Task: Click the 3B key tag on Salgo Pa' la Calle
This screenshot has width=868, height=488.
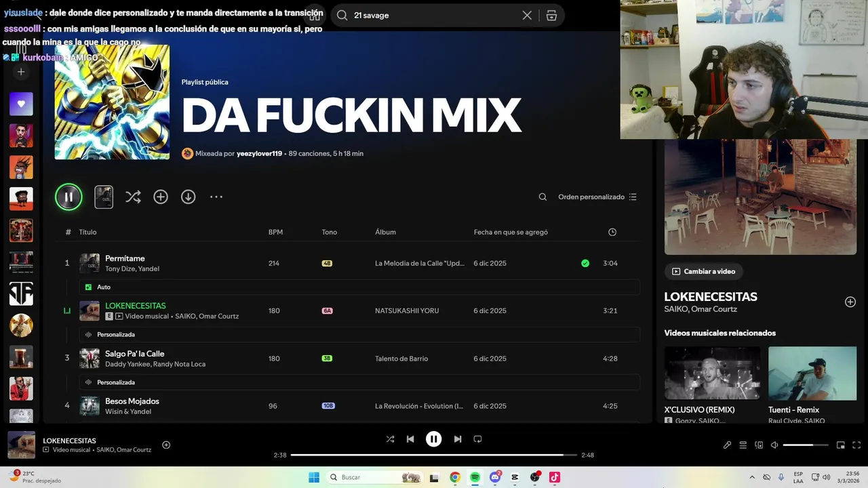Action: [x=328, y=359]
